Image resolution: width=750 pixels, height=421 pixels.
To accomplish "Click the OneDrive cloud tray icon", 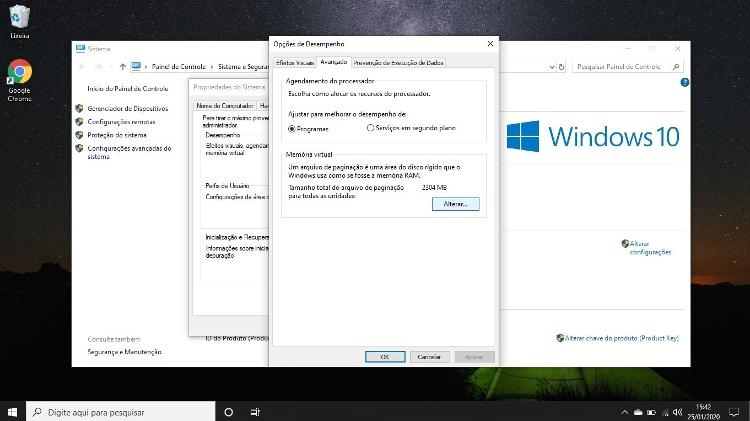I will tap(638, 412).
